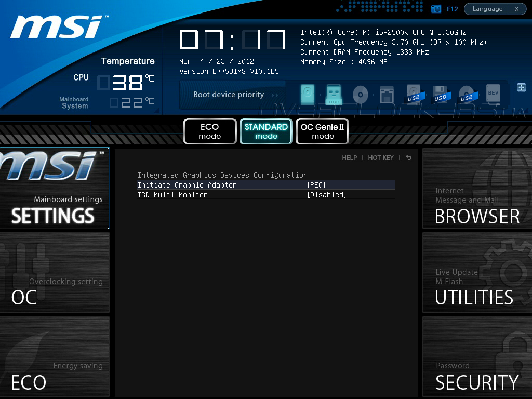Click the F12 screenshot camera icon

click(x=436, y=9)
